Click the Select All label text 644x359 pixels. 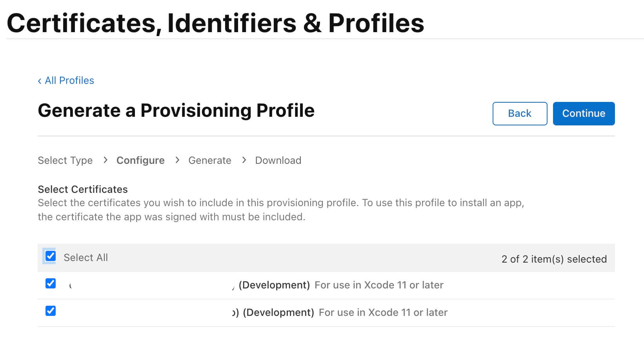(x=86, y=257)
